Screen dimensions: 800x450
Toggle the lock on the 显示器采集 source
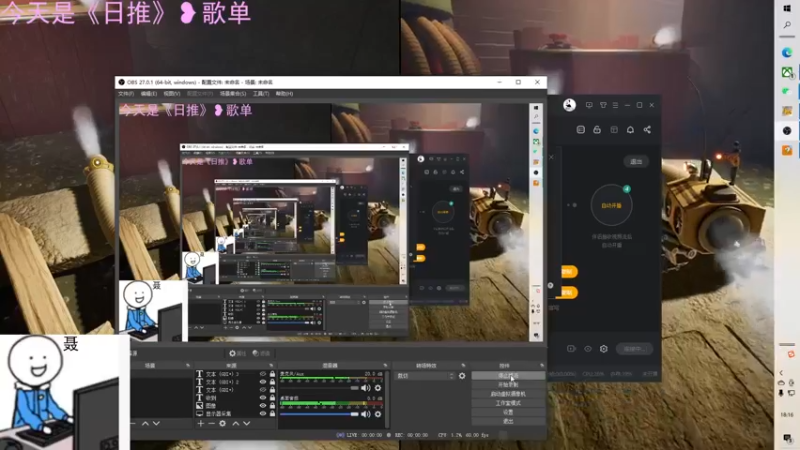coord(272,413)
